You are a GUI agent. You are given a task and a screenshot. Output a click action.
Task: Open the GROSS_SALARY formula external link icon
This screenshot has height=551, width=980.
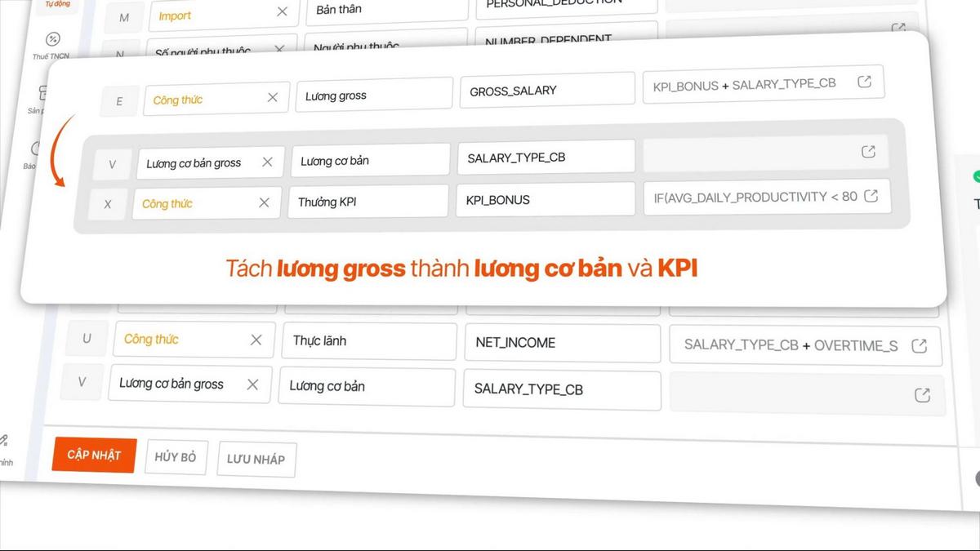pos(864,82)
